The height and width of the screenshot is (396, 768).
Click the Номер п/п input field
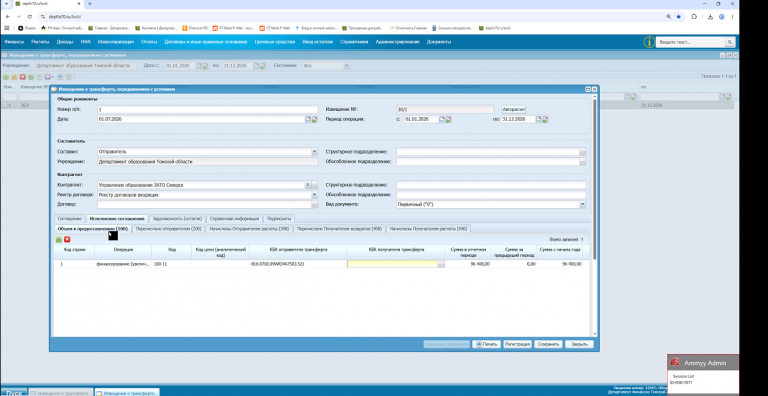(x=208, y=110)
